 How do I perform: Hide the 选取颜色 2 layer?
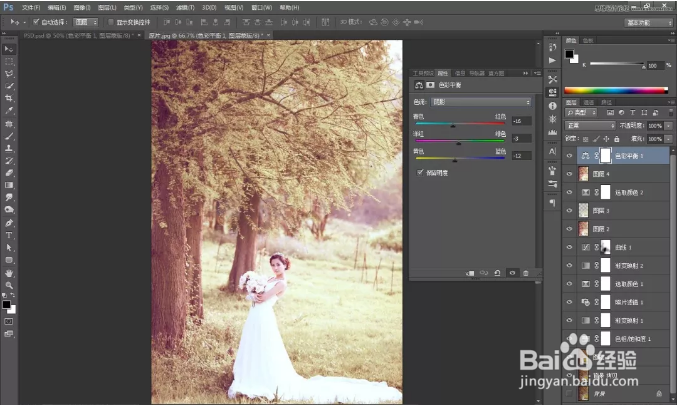click(569, 192)
